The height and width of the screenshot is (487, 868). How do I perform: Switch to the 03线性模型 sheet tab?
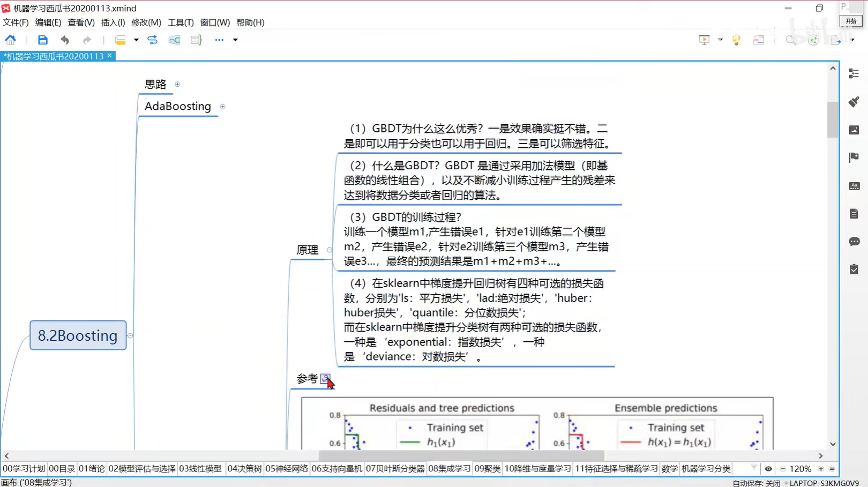(200, 469)
